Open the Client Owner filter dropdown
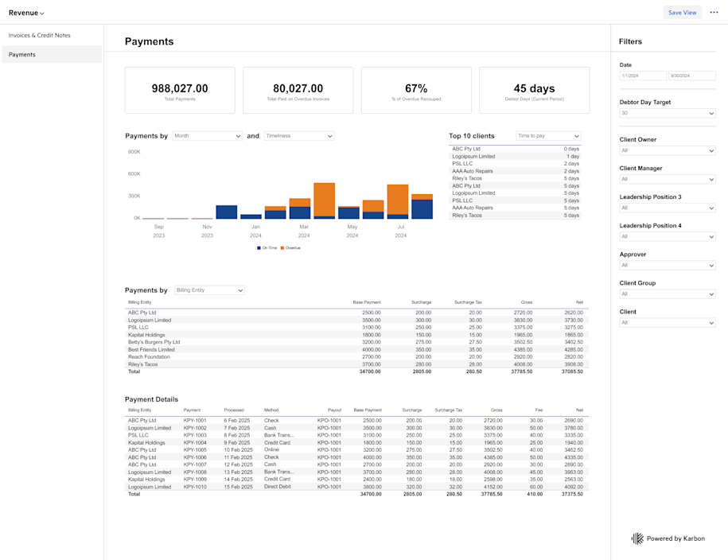Viewport: 728px width, 560px height. click(668, 150)
